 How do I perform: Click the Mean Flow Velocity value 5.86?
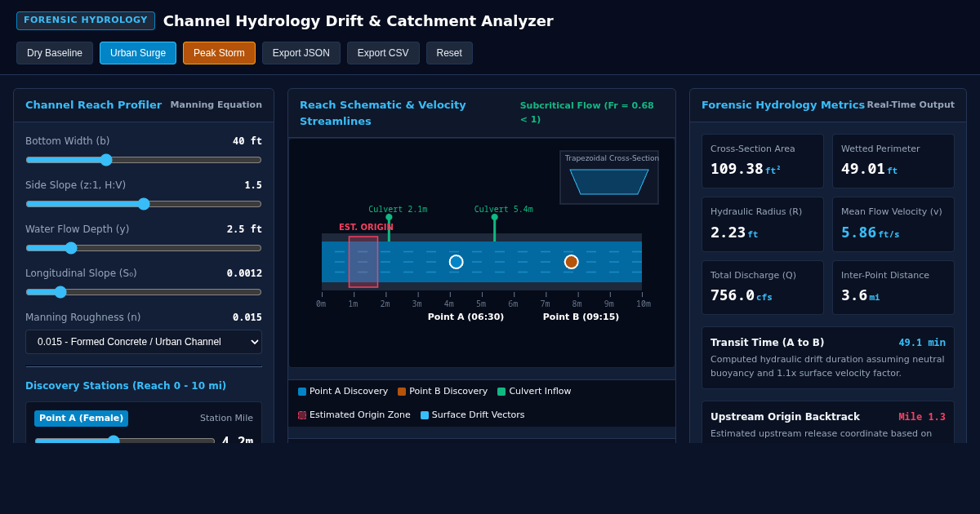858,233
